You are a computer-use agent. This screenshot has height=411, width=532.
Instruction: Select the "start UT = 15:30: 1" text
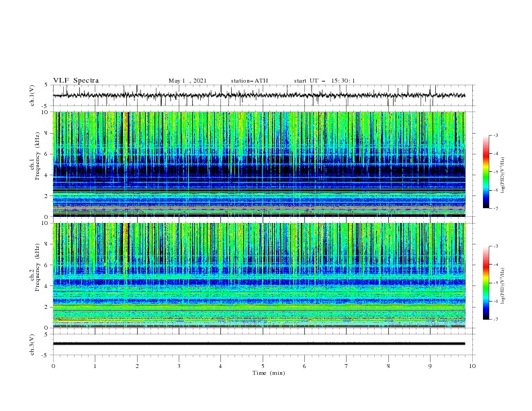324,81
